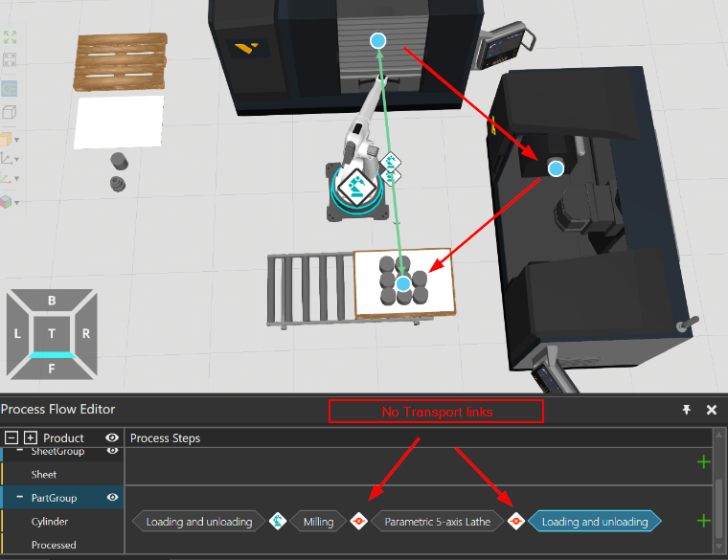728x560 pixels.
Task: Toggle visibility eye for PartGroup
Action: [x=112, y=498]
